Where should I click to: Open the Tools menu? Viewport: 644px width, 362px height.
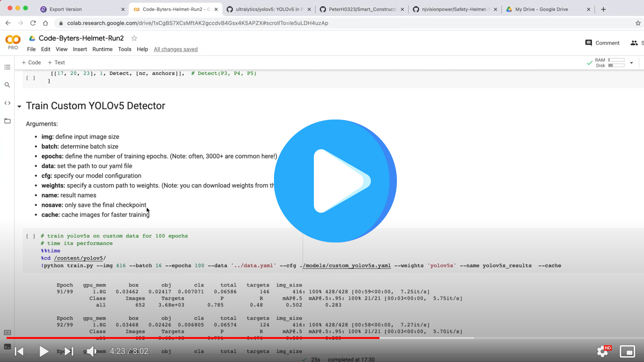tap(124, 49)
